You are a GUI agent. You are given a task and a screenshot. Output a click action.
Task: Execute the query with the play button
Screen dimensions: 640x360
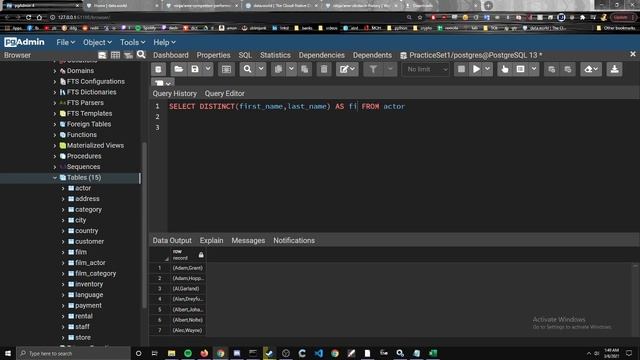(476, 69)
